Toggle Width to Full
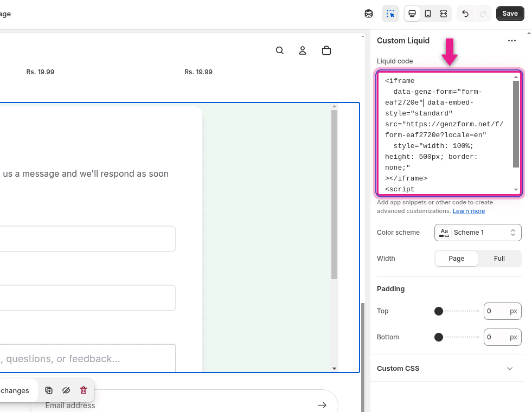 pos(499,259)
